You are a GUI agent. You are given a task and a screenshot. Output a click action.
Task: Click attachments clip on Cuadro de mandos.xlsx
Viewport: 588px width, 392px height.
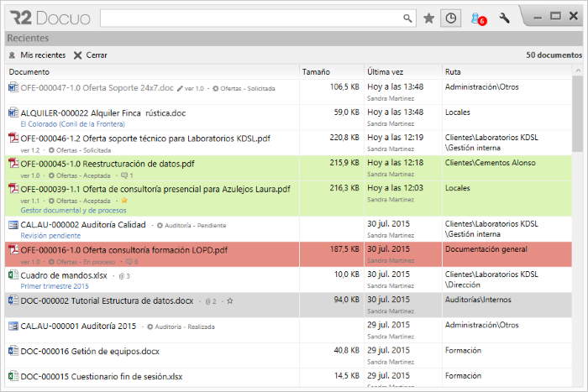click(x=122, y=276)
